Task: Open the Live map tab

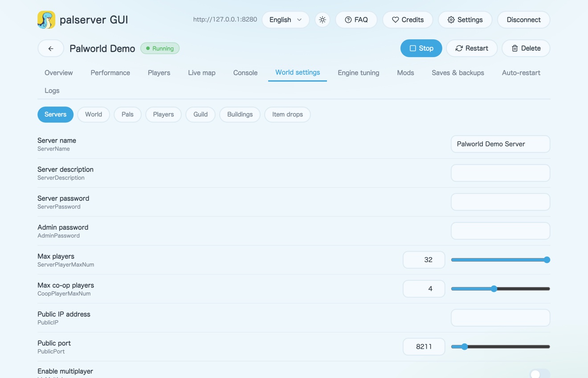Action: click(201, 73)
